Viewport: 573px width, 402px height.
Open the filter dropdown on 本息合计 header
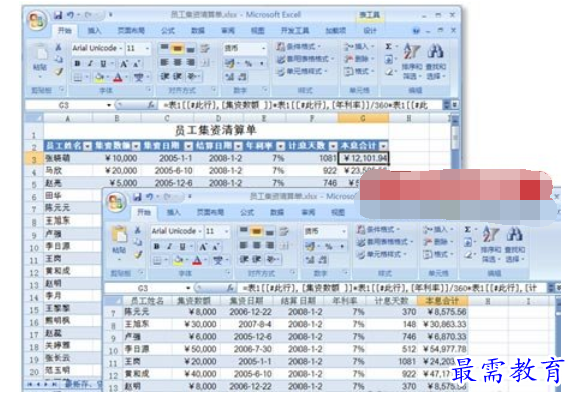(383, 146)
